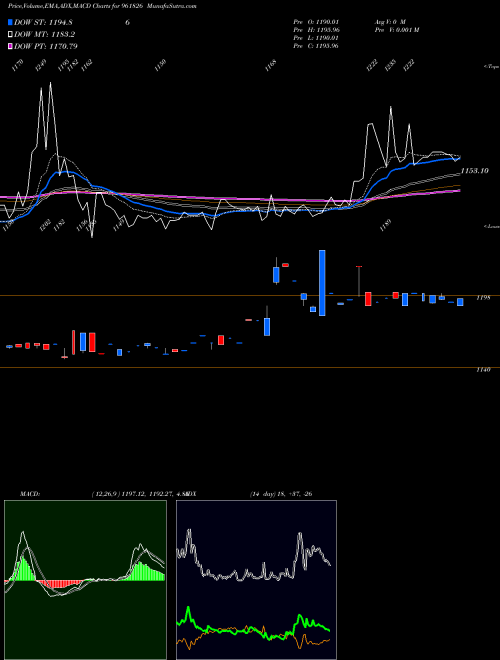Select the 'DOW ST: 1194.8' legend text
The width and height of the screenshot is (500, 660).
click(44, 23)
